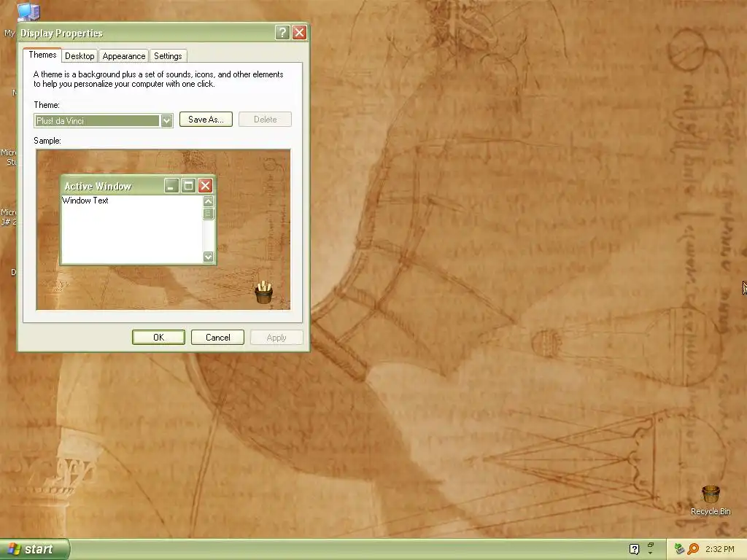This screenshot has height=560, width=747.
Task: Switch to the Themes tab
Action: 42,55
